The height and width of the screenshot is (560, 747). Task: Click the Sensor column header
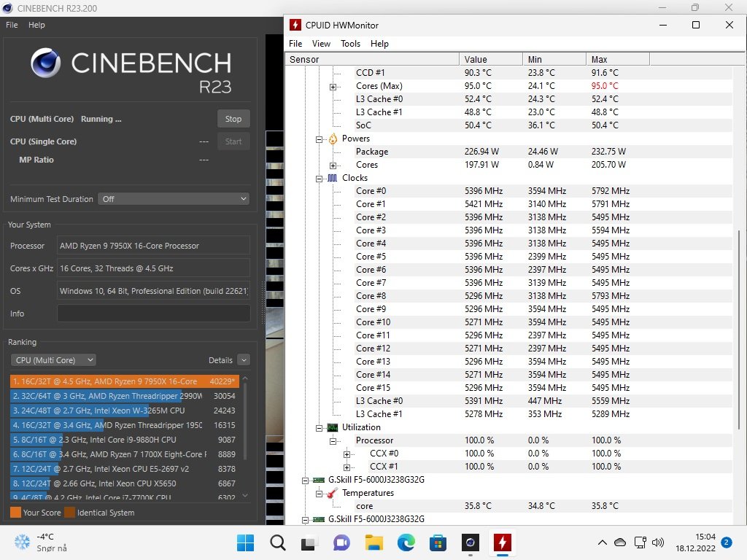pos(372,59)
